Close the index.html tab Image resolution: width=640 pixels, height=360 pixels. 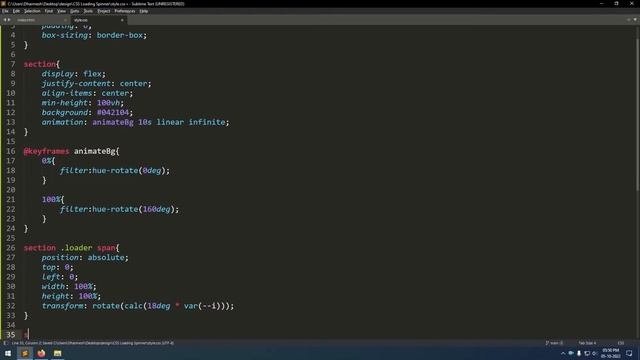65,20
